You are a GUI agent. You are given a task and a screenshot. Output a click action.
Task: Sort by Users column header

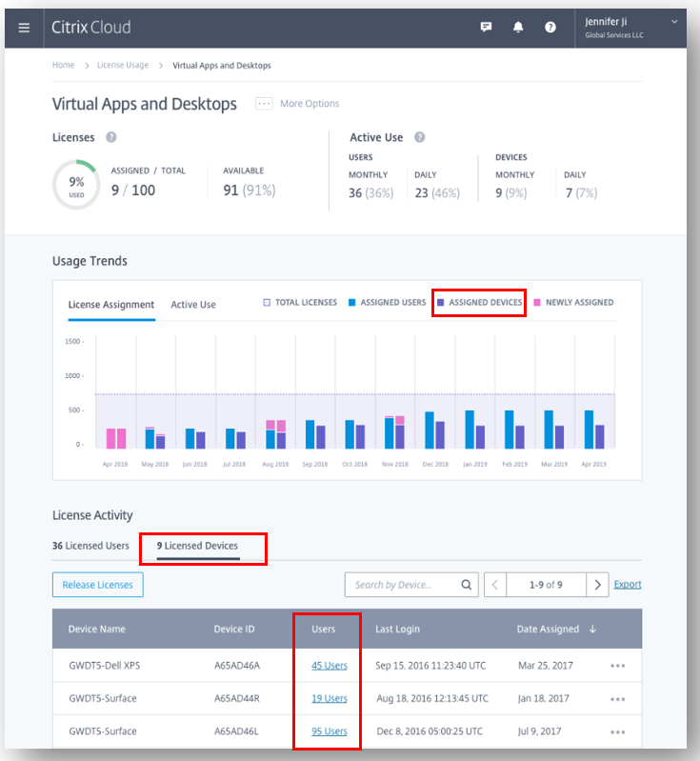tap(323, 629)
